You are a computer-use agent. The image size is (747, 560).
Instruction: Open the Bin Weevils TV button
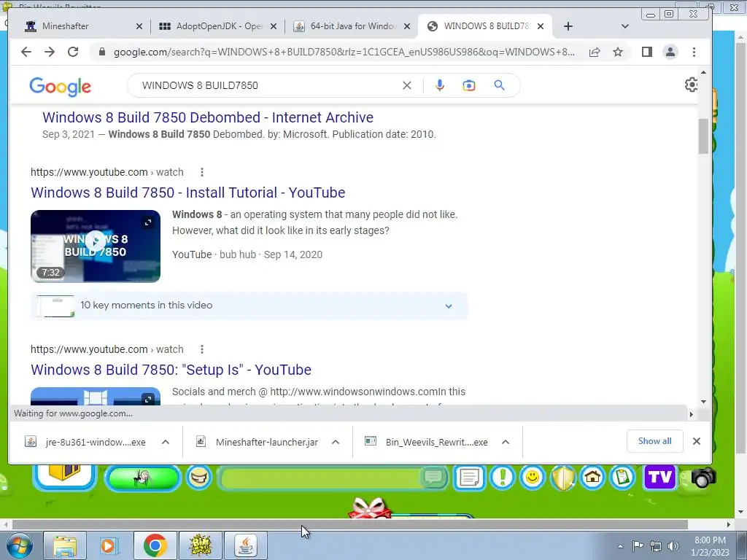pyautogui.click(x=659, y=477)
